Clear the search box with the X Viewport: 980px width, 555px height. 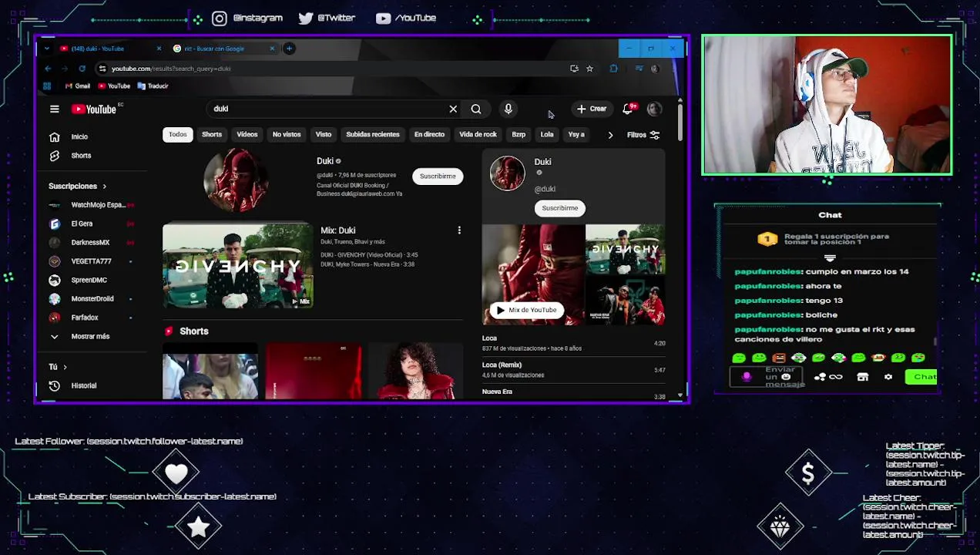[453, 109]
